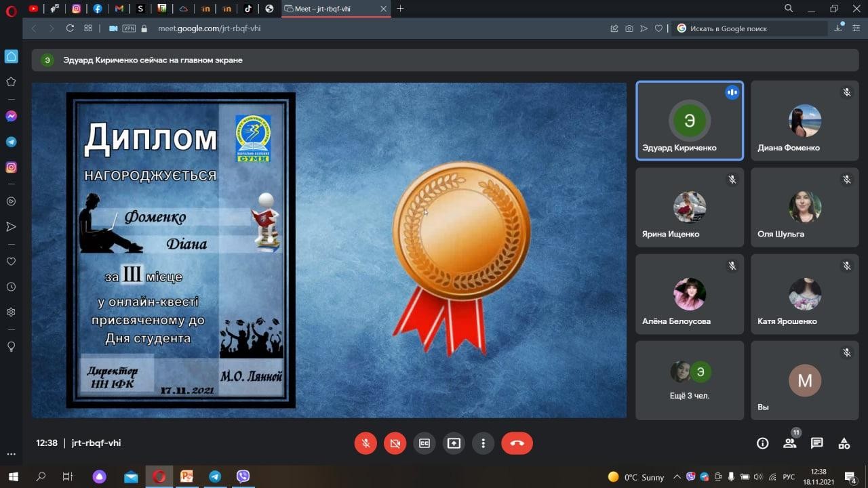Open History from the Opera sidebar

pos(11,287)
